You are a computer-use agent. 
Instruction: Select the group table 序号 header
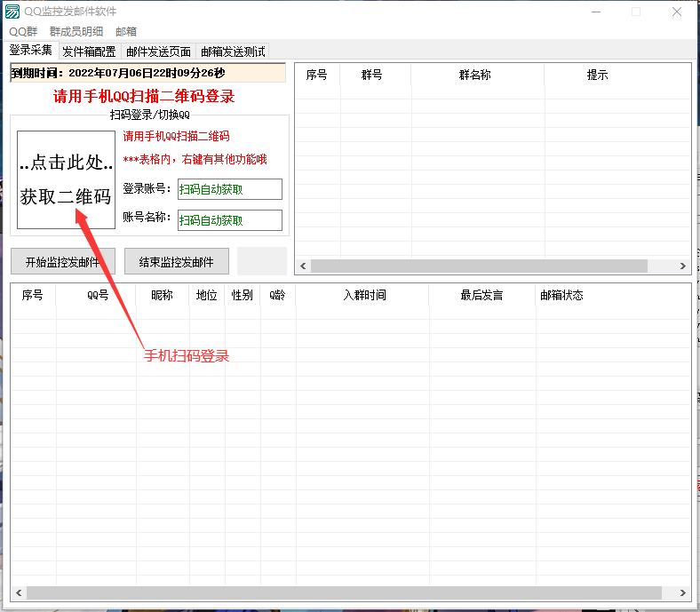(x=318, y=75)
